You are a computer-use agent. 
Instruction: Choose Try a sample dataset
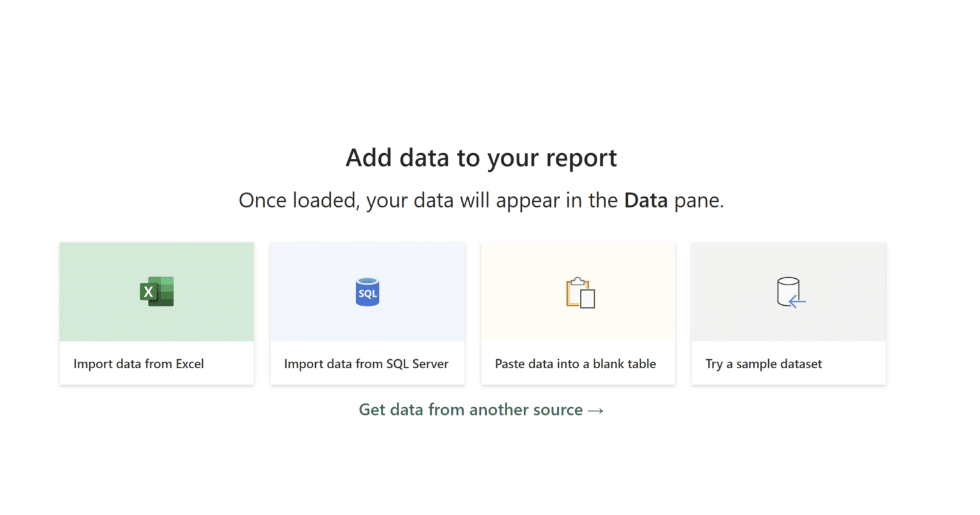(788, 313)
